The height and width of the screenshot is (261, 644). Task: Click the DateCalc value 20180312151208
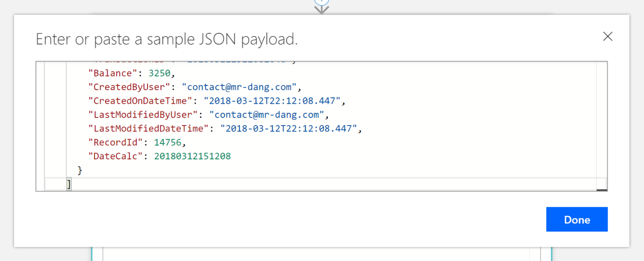(x=192, y=156)
